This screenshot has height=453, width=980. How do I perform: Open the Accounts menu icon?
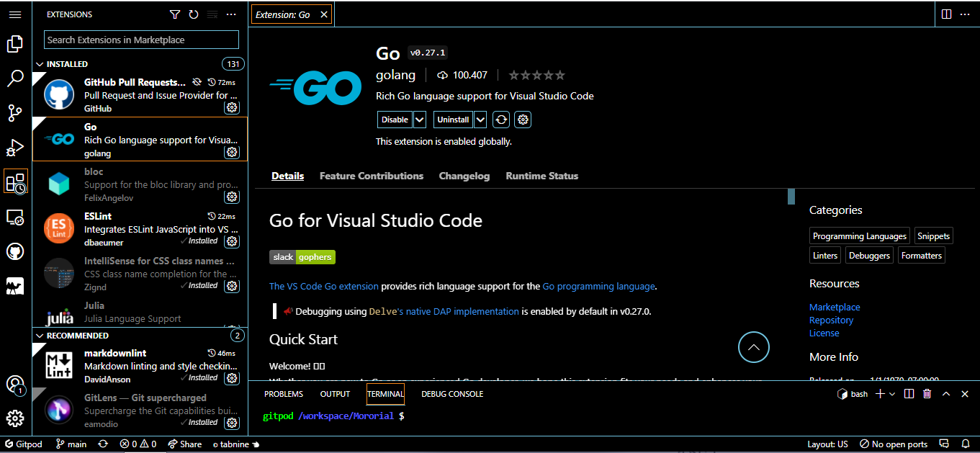point(15,385)
